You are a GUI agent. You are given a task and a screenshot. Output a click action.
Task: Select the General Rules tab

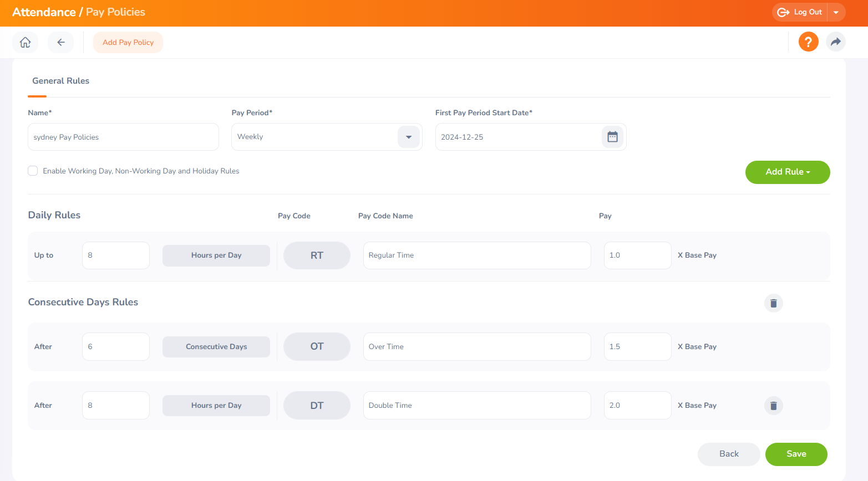click(60, 81)
